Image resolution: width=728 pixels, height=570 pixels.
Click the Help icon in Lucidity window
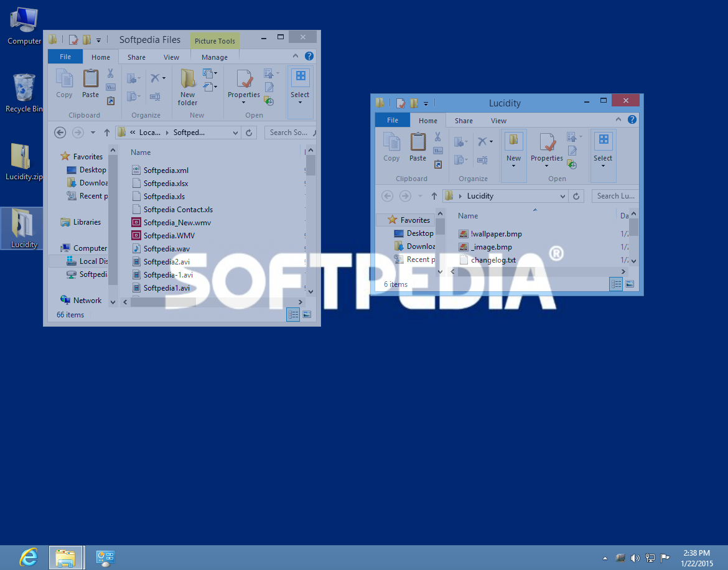point(632,119)
